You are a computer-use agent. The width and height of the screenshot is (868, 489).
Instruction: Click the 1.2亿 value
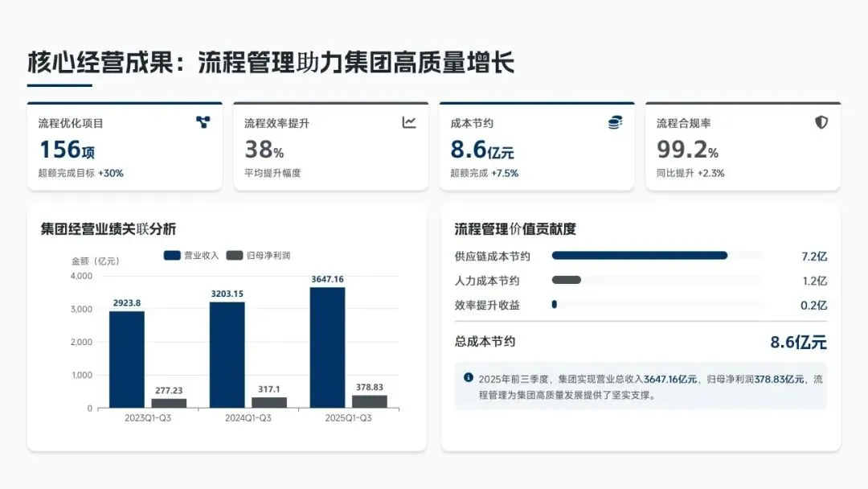[x=814, y=281]
